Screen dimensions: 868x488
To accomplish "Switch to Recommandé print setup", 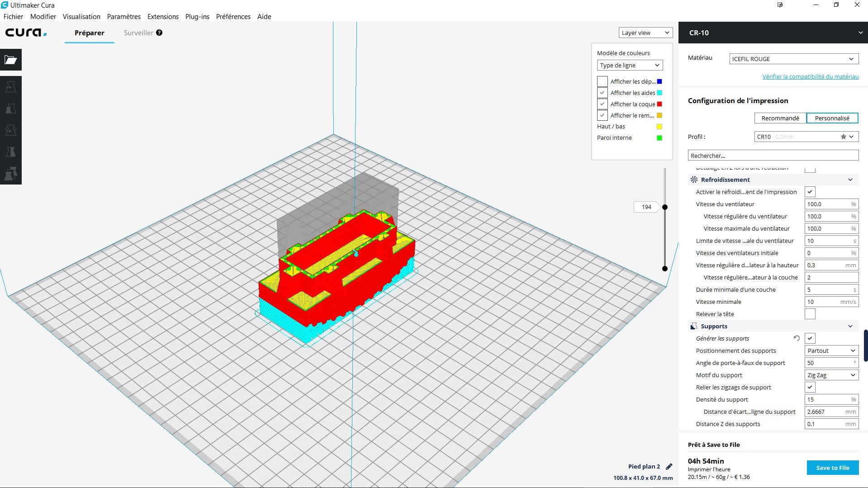I will pos(780,118).
